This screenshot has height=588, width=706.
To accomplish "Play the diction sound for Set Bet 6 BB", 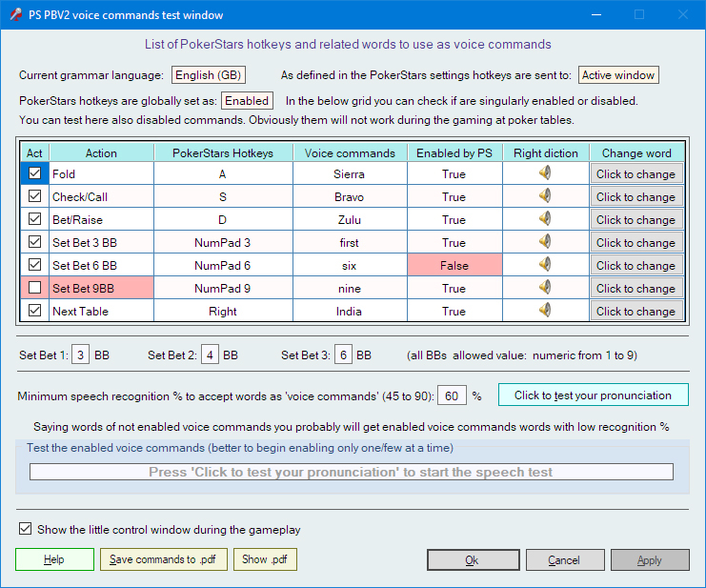I will (545, 265).
